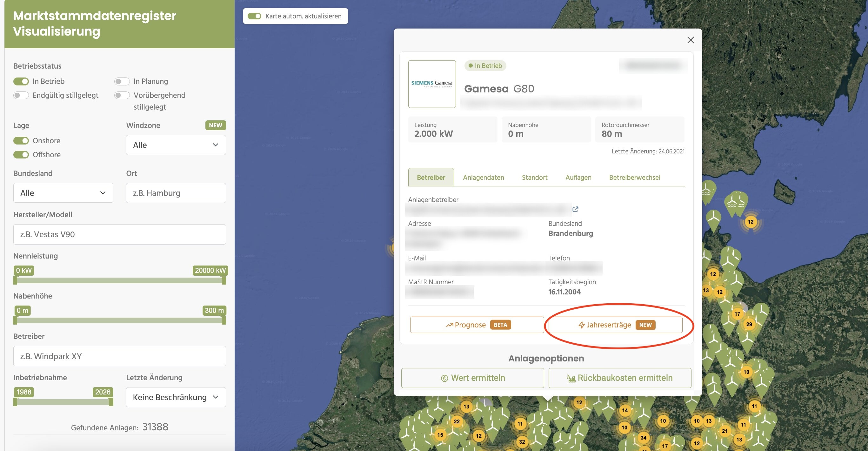
Task: Click the Siemens Gamesa logo thumbnail
Action: pos(432,84)
